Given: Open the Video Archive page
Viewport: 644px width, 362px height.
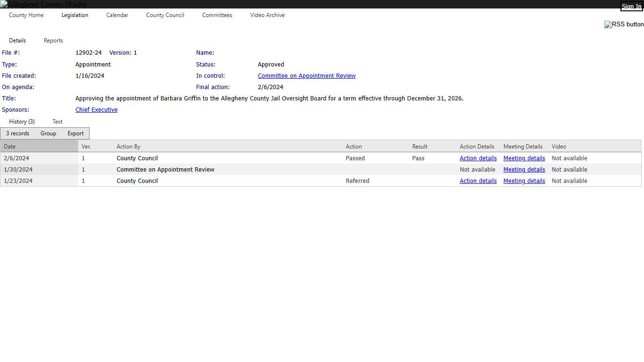Looking at the screenshot, I should pyautogui.click(x=267, y=15).
